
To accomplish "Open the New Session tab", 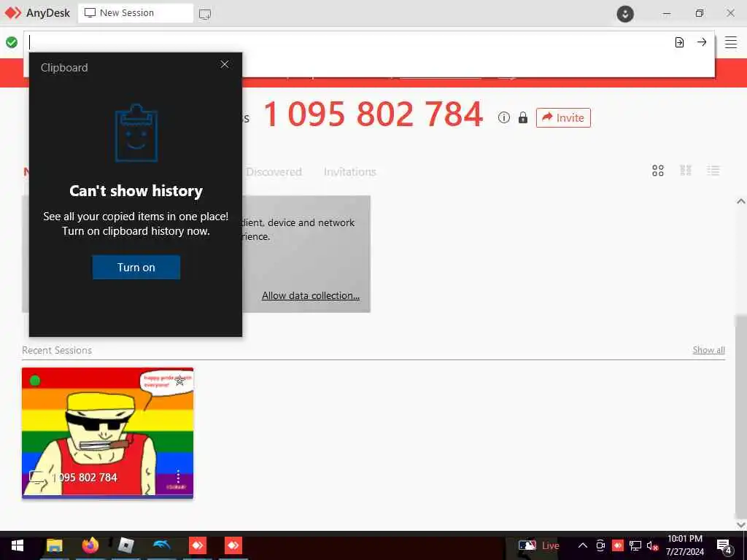I will pos(136,13).
